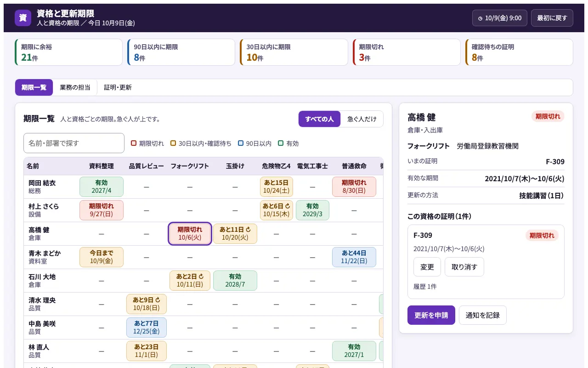This screenshot has width=588, height=368.
Task: Click the 取り消す button on F-309
Action: pyautogui.click(x=464, y=267)
